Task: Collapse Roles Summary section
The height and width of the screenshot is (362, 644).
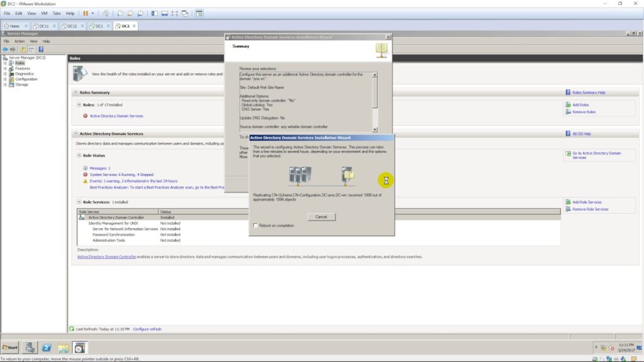Action: (76, 93)
